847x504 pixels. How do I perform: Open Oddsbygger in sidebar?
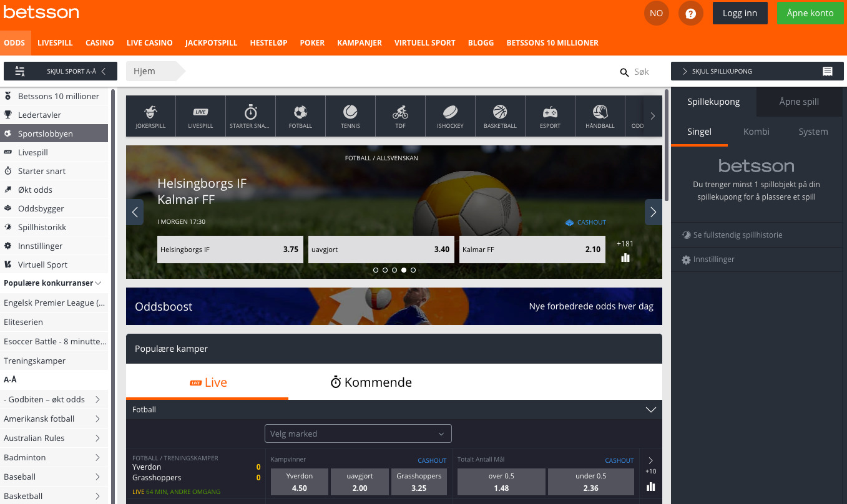[x=54, y=208]
